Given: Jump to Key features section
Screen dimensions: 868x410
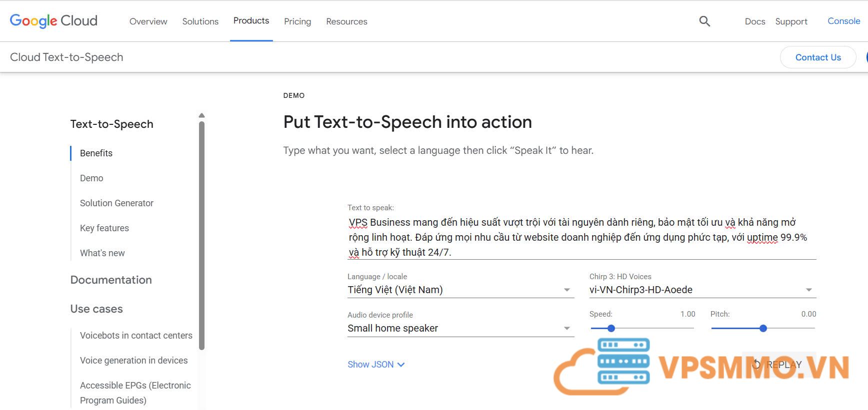Looking at the screenshot, I should pos(104,228).
